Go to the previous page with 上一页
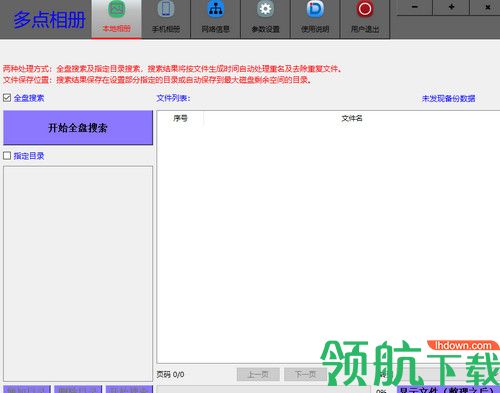This screenshot has height=393, width=500. click(258, 374)
